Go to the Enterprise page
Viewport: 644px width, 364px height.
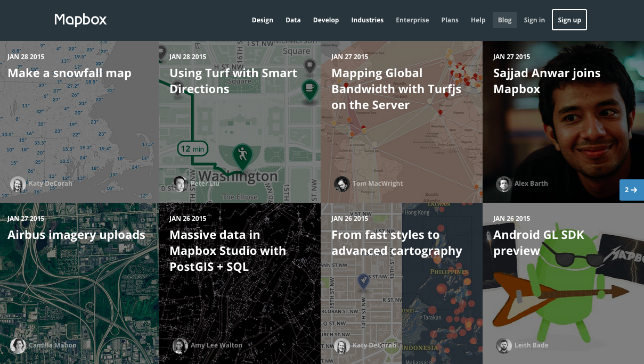coord(412,20)
